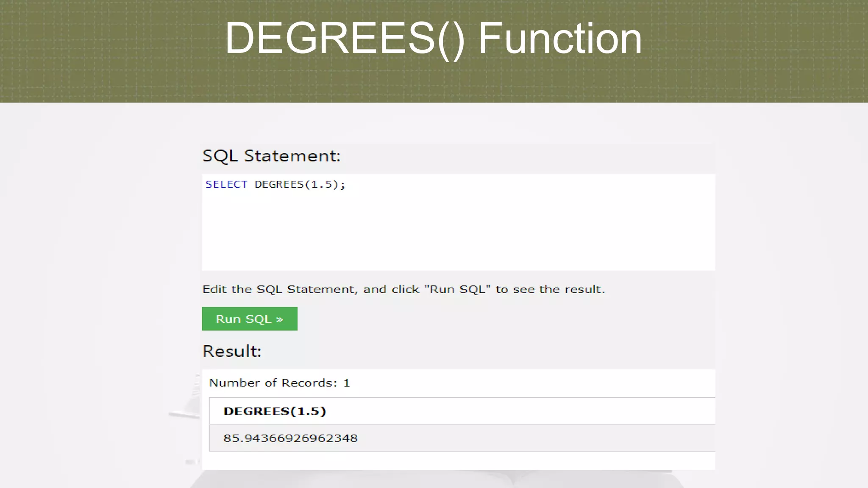Viewport: 868px width, 488px height.
Task: Click the Result: heading
Action: point(232,351)
